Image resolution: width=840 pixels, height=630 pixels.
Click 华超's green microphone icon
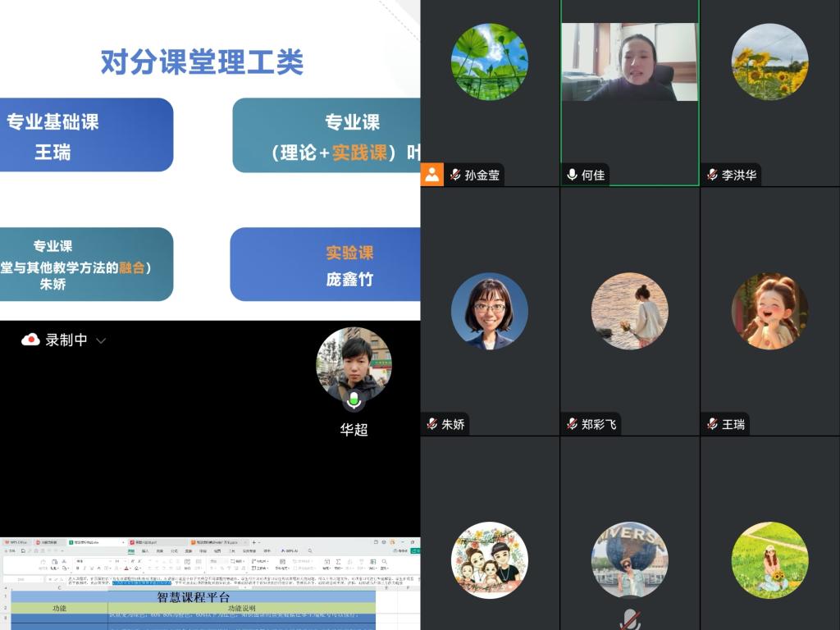point(354,400)
